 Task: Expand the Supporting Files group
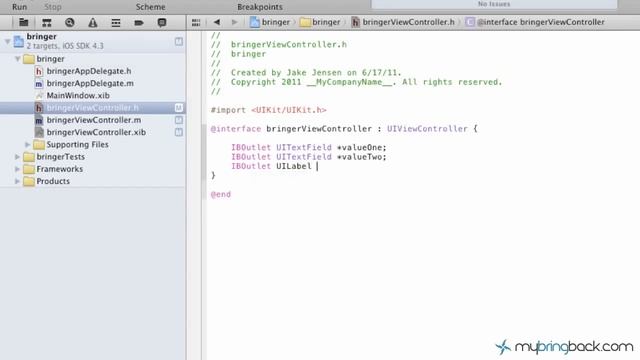coord(27,144)
